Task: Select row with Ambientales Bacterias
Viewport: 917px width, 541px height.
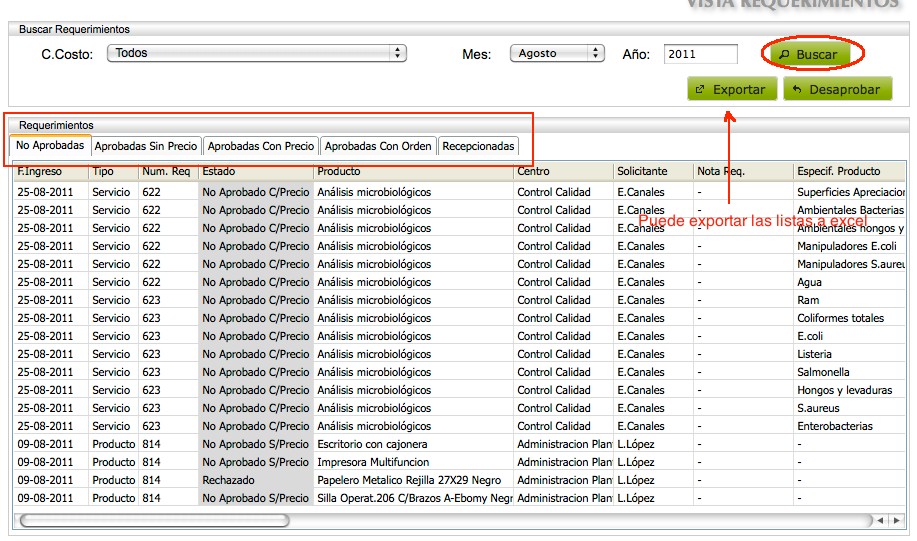Action: pyautogui.click(x=459, y=210)
